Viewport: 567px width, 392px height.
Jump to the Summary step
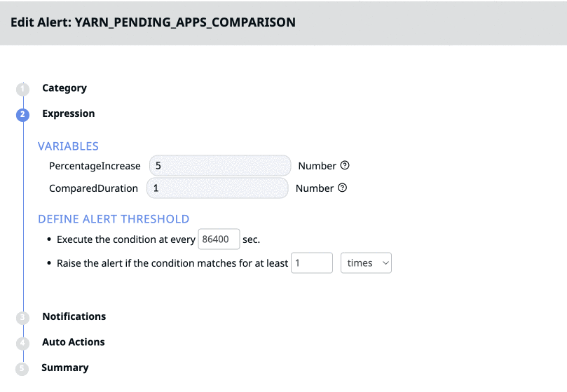65,367
